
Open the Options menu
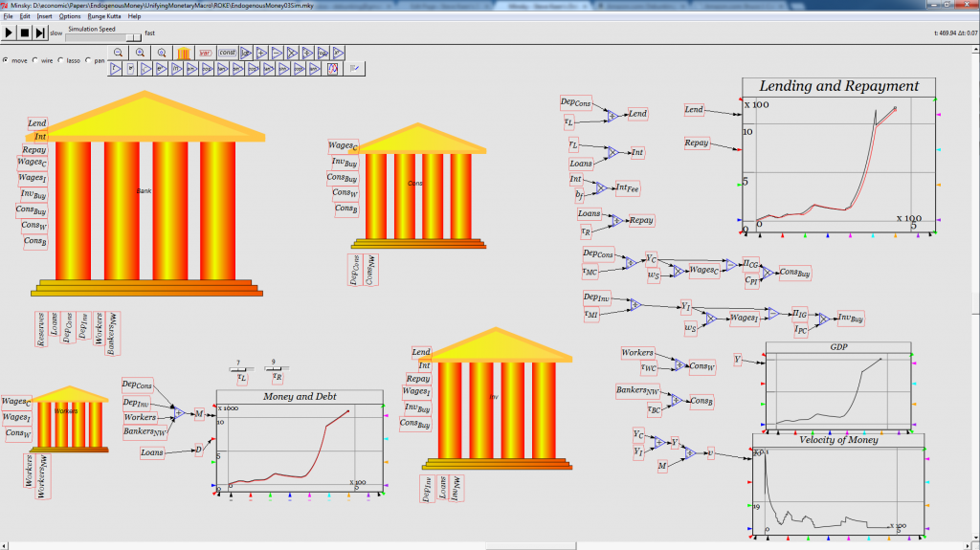[70, 16]
